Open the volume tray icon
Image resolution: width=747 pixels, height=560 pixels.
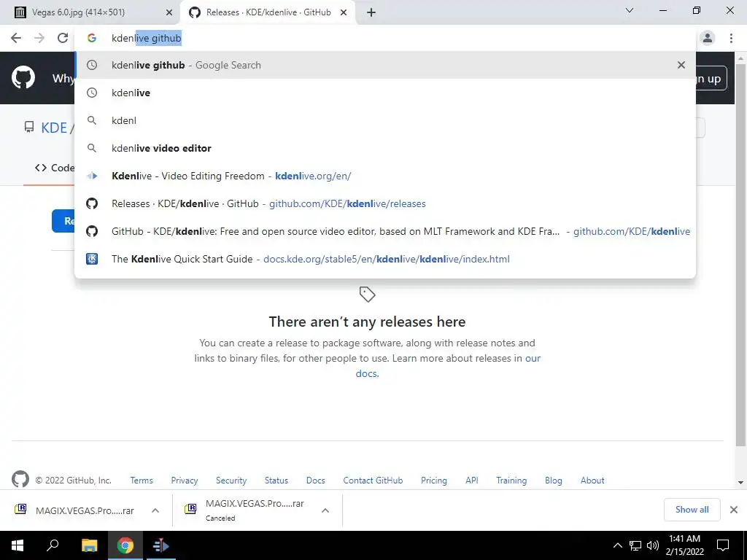(653, 545)
